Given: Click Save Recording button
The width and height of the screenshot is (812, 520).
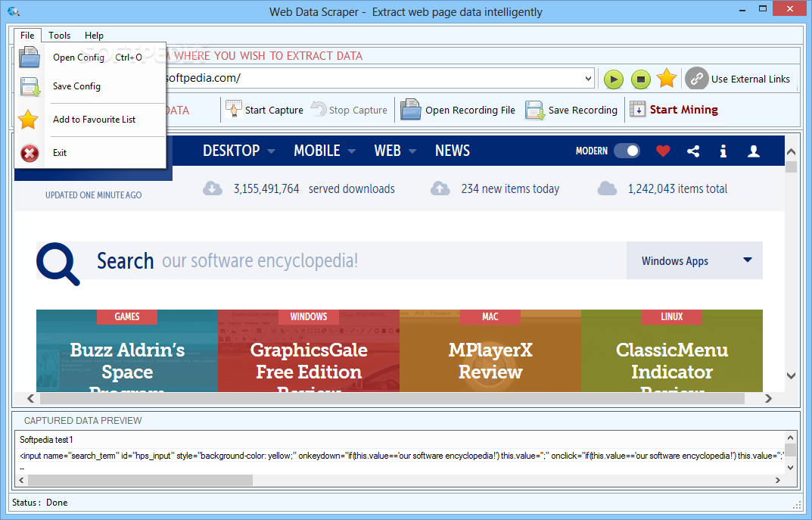Looking at the screenshot, I should 571,110.
